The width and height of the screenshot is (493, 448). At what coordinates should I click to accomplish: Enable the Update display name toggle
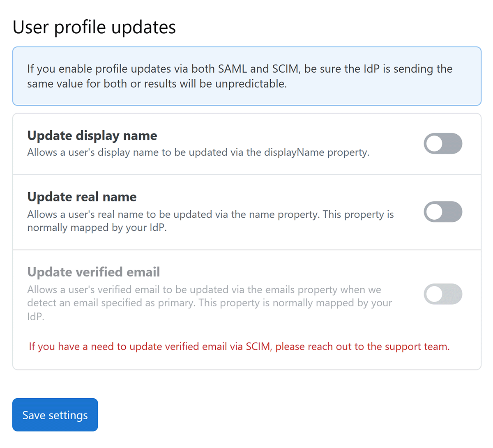443,144
